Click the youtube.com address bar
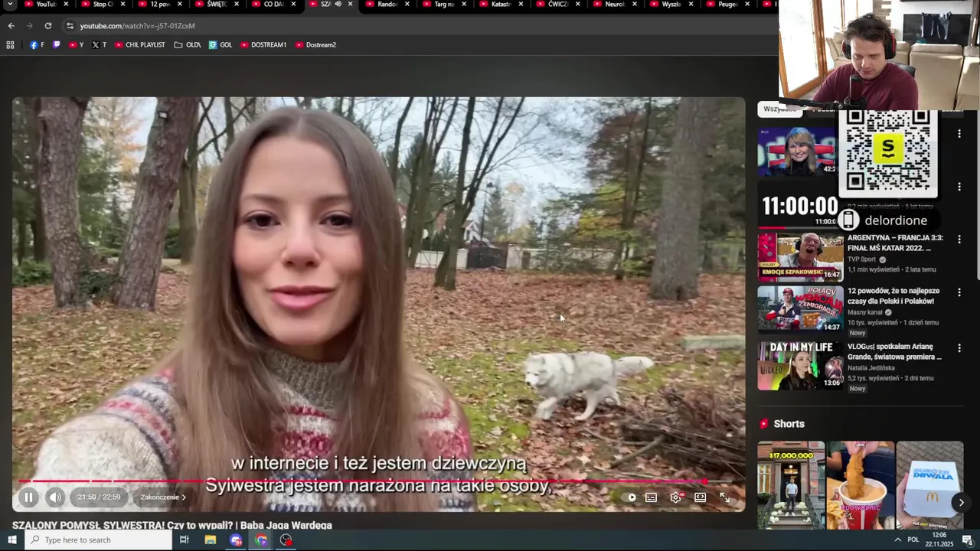 [x=421, y=26]
